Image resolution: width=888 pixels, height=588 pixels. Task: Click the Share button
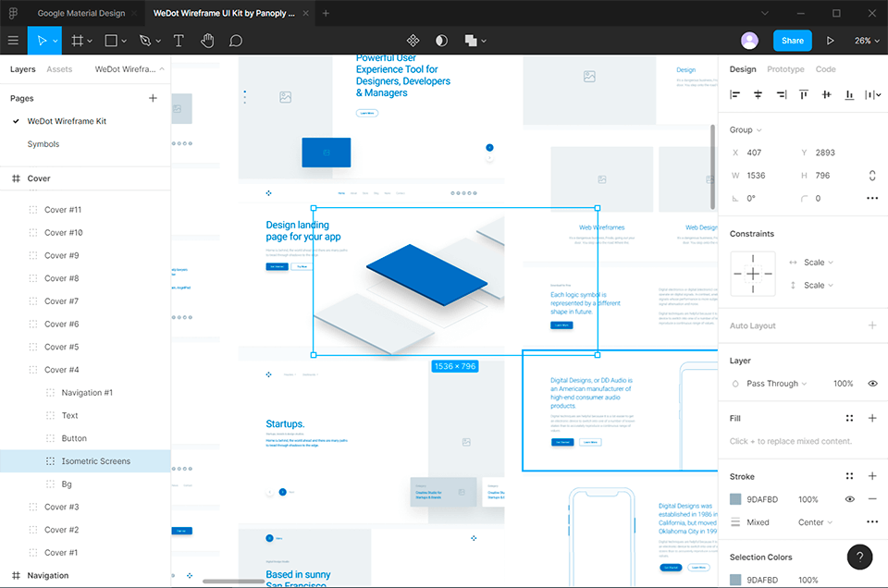[792, 40]
